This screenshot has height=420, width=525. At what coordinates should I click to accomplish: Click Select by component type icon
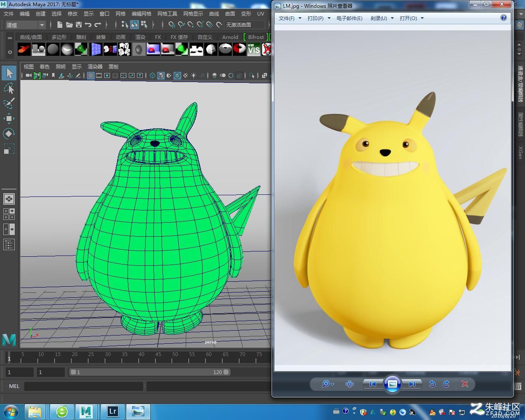pyautogui.click(x=144, y=25)
